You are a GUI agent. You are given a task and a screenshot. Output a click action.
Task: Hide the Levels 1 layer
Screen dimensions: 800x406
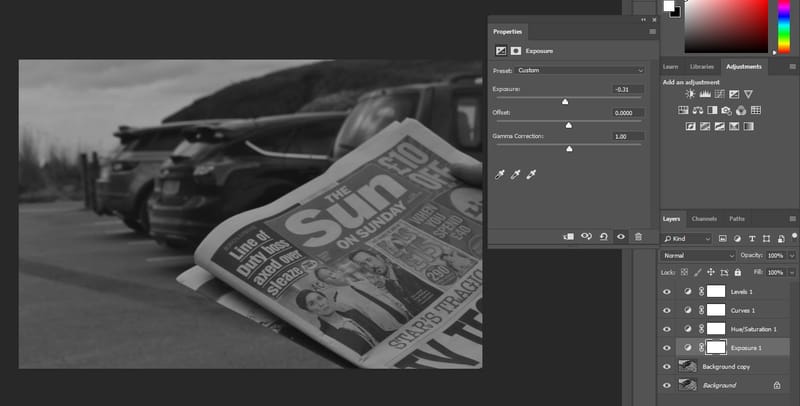(667, 292)
